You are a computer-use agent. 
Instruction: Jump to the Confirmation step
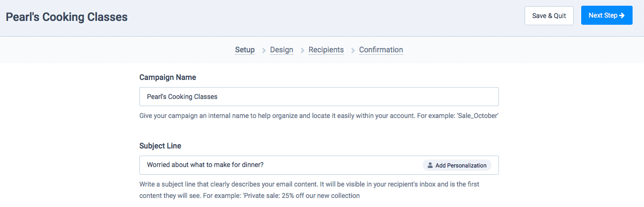381,49
